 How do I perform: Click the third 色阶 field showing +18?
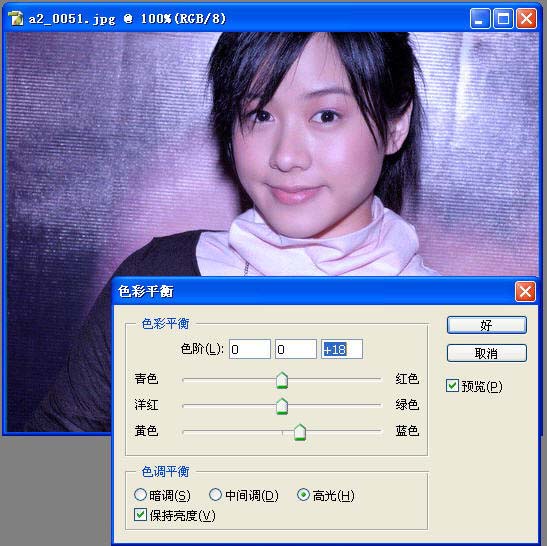point(342,349)
